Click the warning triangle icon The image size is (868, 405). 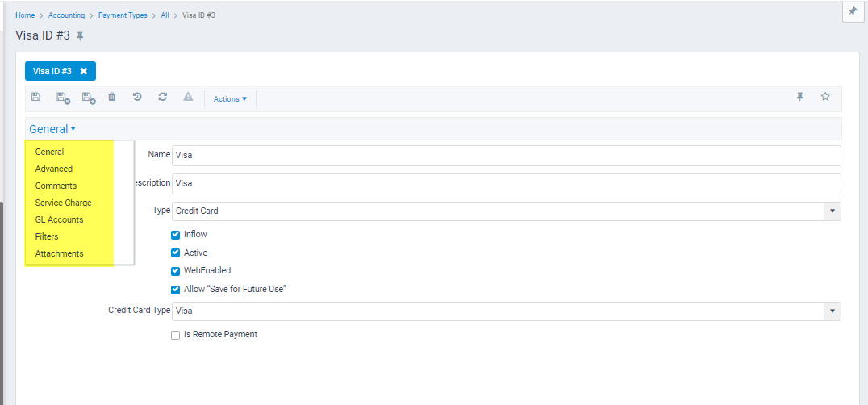click(x=188, y=97)
